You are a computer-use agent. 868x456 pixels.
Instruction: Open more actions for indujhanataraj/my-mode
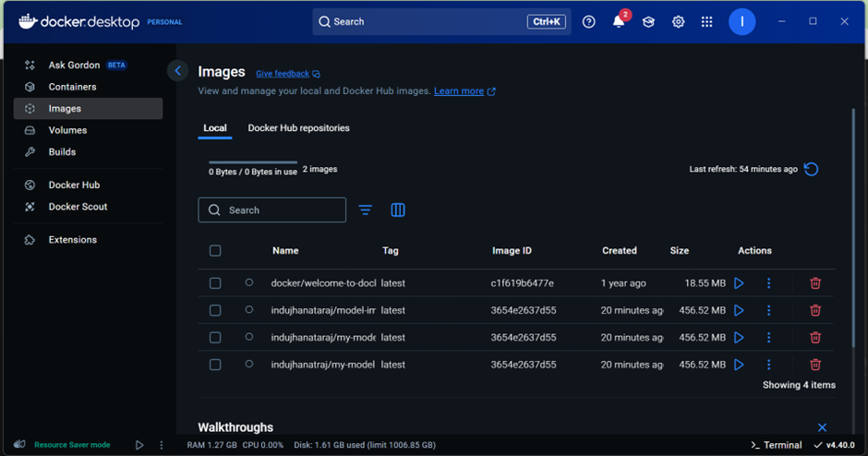click(x=768, y=338)
